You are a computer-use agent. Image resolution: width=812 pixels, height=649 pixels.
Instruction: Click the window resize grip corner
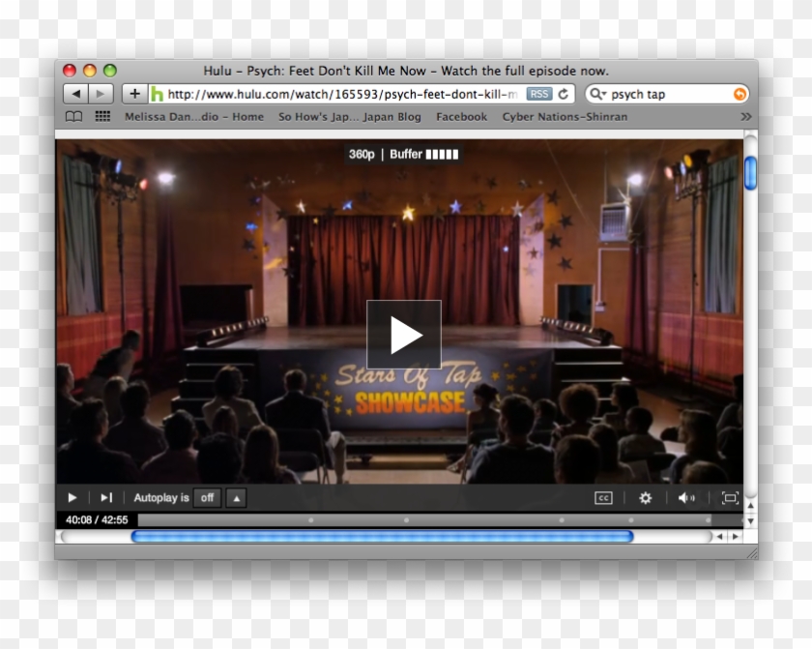tap(752, 553)
